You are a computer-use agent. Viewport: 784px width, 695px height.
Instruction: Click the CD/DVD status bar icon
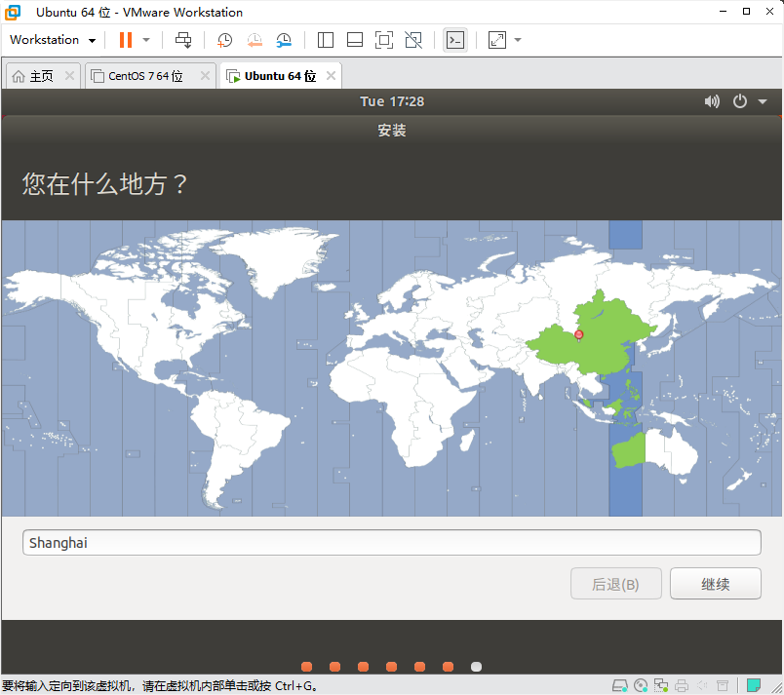pos(640,685)
